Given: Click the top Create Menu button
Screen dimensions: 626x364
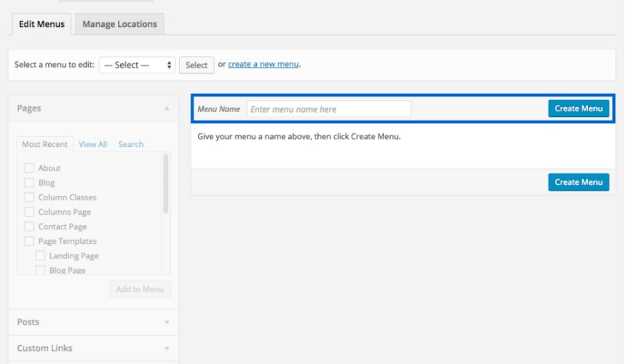Looking at the screenshot, I should point(579,108).
